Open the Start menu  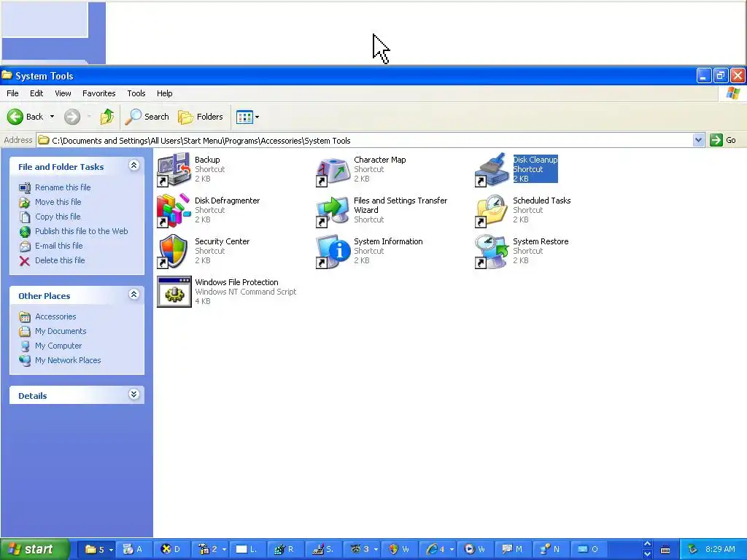coord(35,550)
